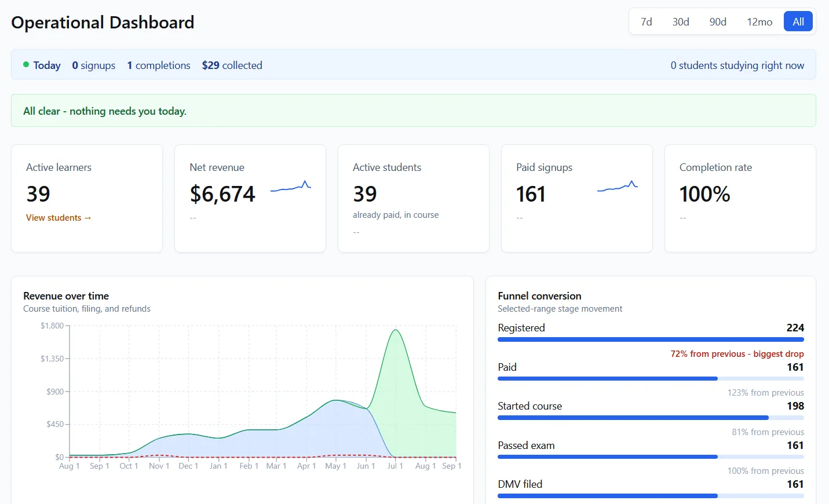
Task: Click the DMV filed progress bar
Action: pyautogui.click(x=651, y=496)
